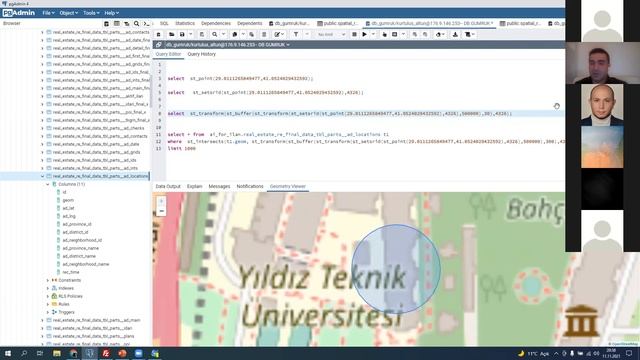Screen dimensions: 640x360
Task: Open the Object menu
Action: click(68, 13)
